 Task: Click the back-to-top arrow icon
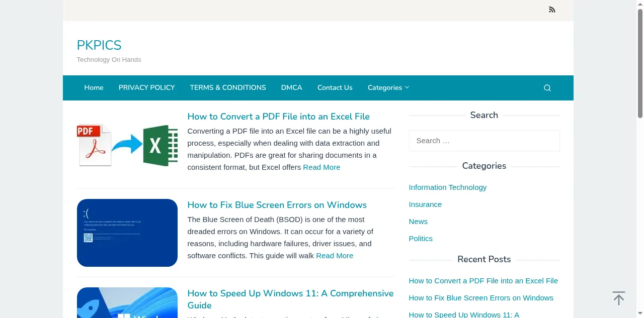point(619,298)
